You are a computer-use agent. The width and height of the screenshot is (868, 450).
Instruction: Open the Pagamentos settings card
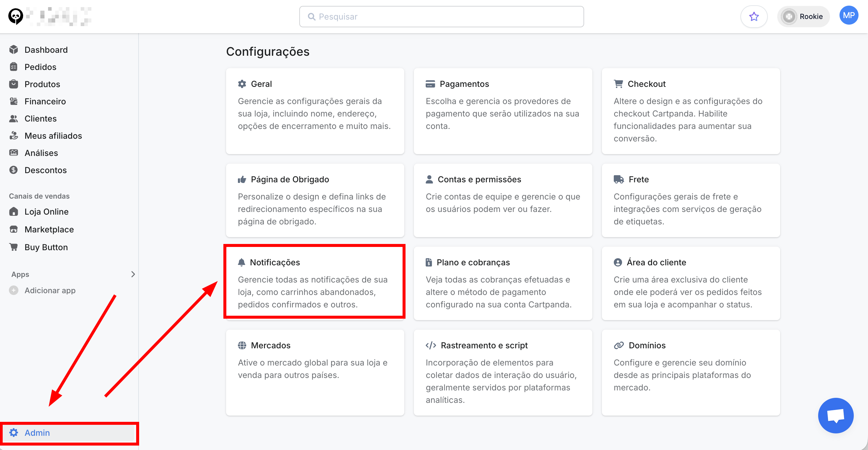click(x=503, y=111)
